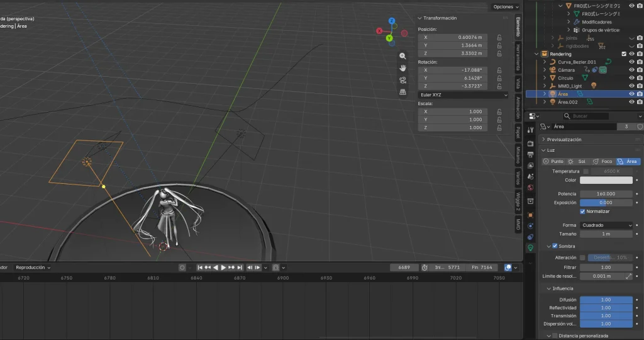
Task: Switch perspective/orthographic with the grid icon
Action: click(402, 92)
